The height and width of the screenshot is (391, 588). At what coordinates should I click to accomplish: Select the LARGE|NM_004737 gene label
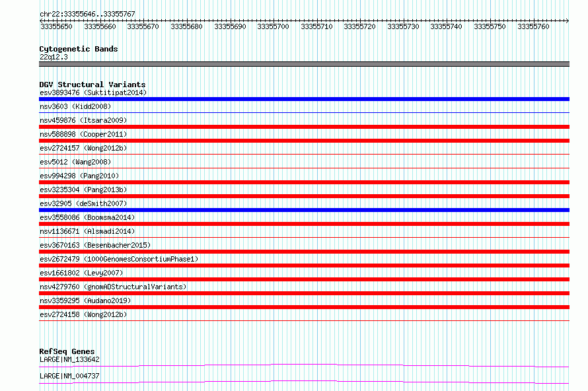pos(69,376)
